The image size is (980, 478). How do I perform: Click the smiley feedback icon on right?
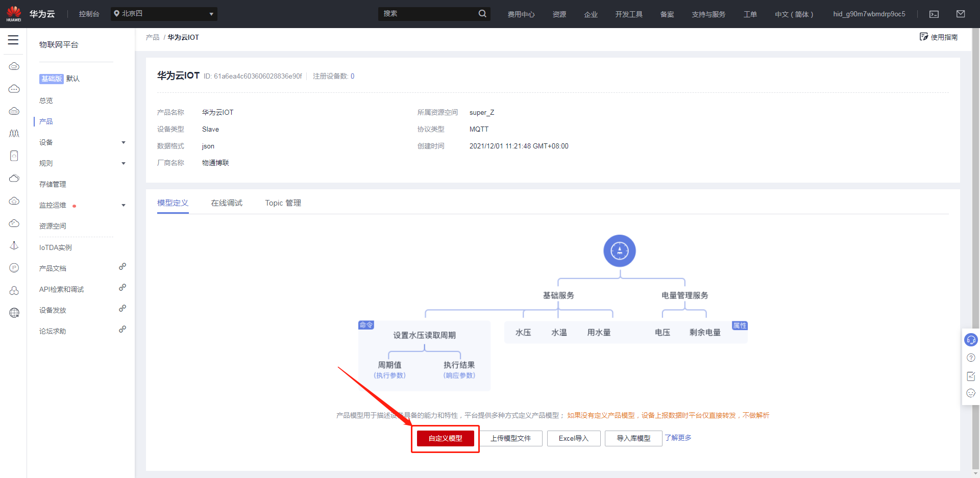pos(971,393)
